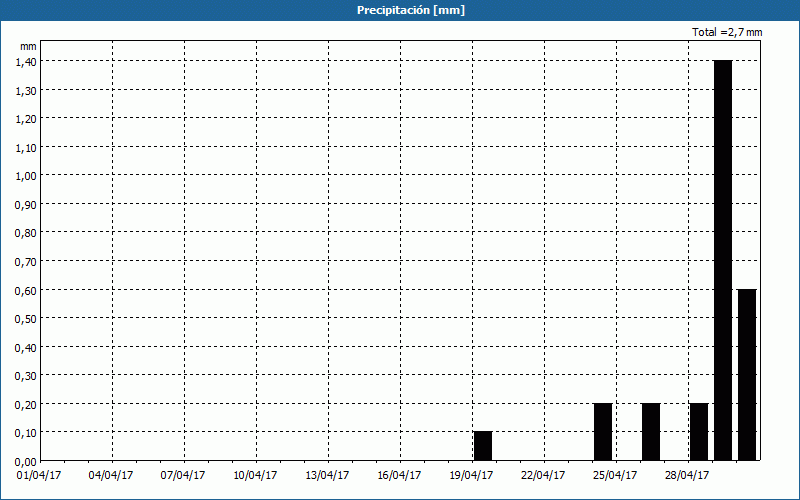Click the x-axis date label 22/04/17
800x500 pixels.
(x=543, y=476)
